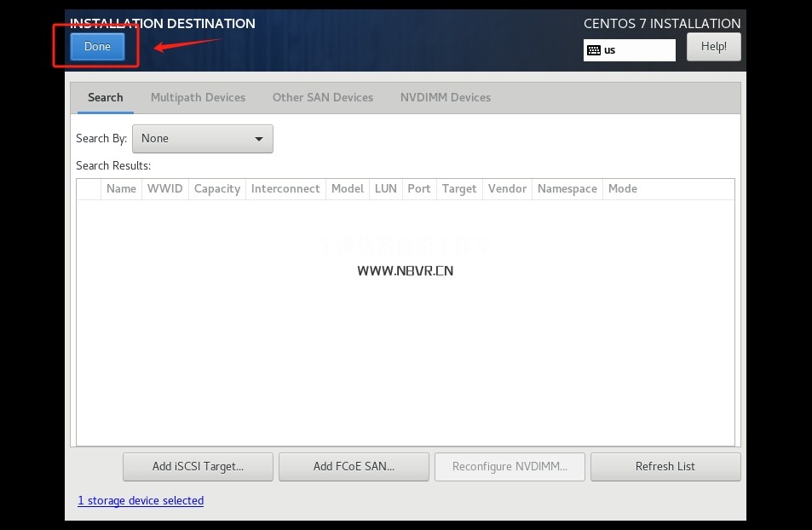Sort results by WWID column
812x530 pixels.
pos(164,189)
